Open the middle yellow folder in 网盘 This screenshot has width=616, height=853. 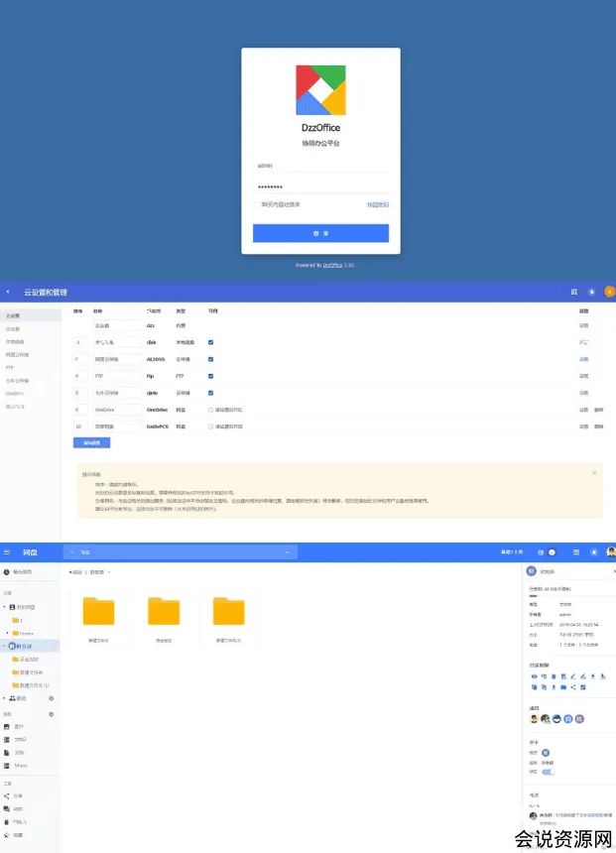tap(164, 611)
